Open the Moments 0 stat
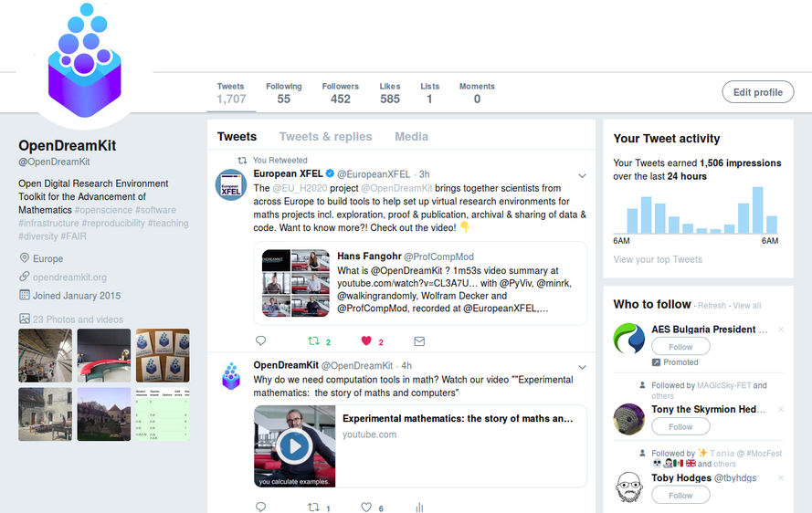Image resolution: width=812 pixels, height=513 pixels. [477, 93]
